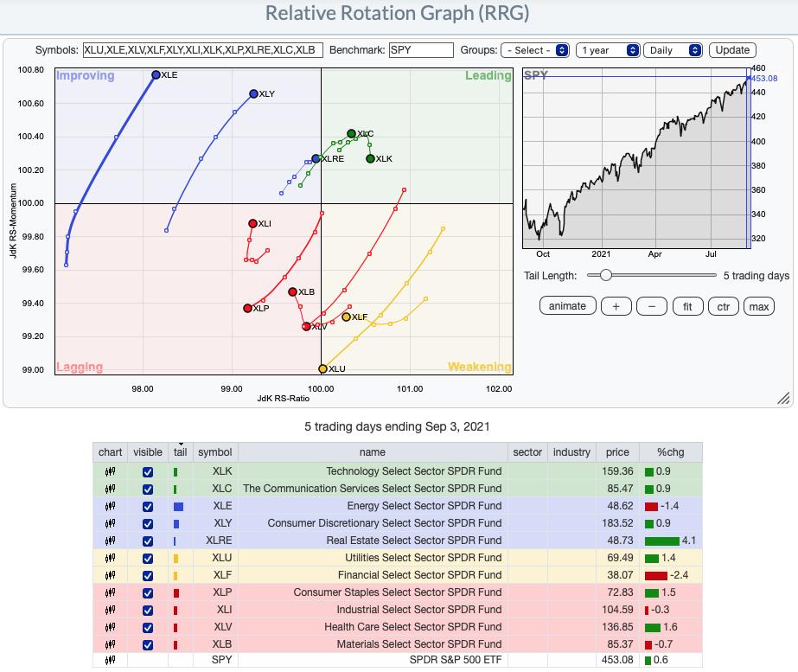Open the chart icon for XLI
Image resolution: width=798 pixels, height=672 pixels.
[x=110, y=611]
